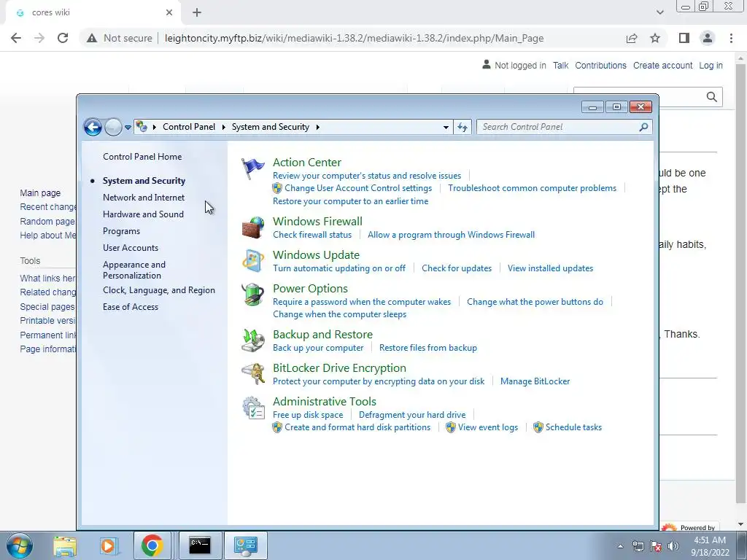Click Schedule tasks link

click(573, 427)
